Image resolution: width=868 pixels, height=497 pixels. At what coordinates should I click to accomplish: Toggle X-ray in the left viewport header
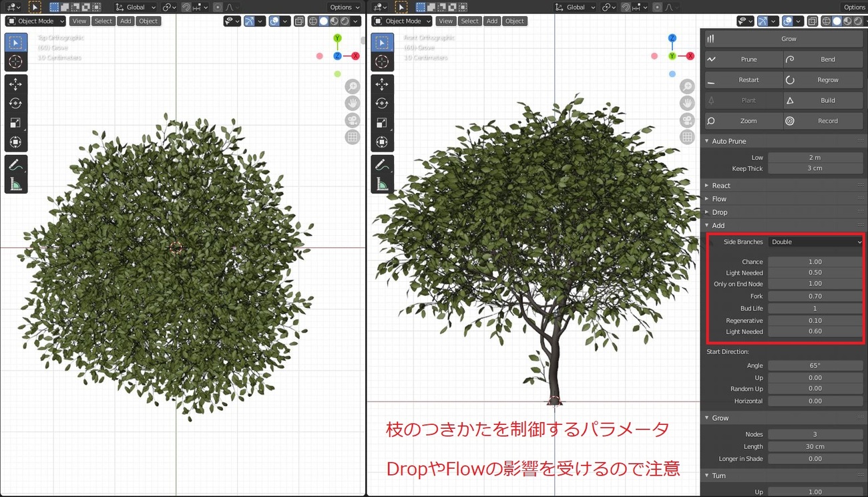pyautogui.click(x=298, y=21)
